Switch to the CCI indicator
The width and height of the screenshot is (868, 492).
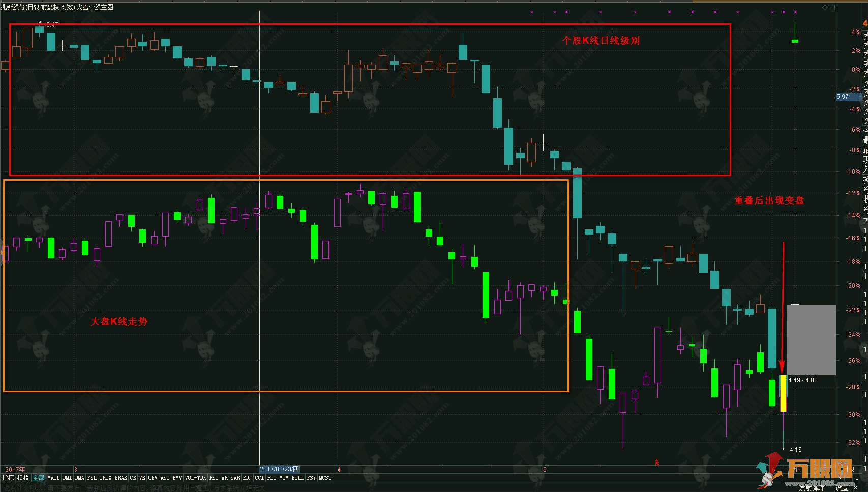click(259, 478)
